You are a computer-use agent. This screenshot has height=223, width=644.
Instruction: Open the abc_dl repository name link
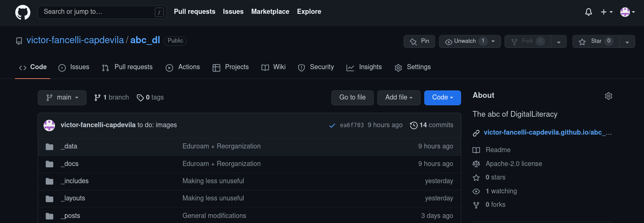pos(145,40)
